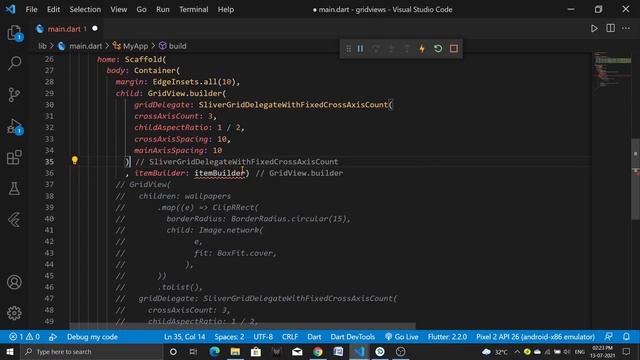
Task: Open the Manage gear icon
Action: pos(14,313)
